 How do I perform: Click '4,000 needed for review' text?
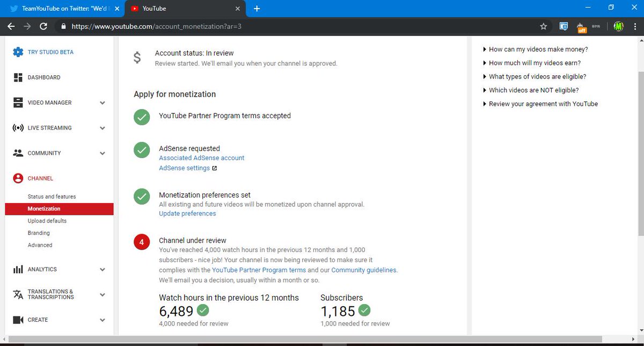[194, 323]
